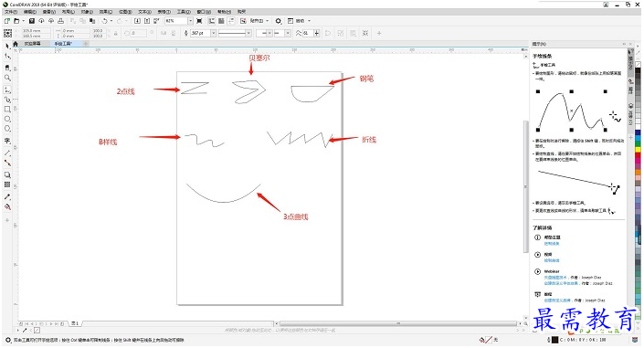Click the Print icon in toolbar

pyautogui.click(x=61, y=20)
